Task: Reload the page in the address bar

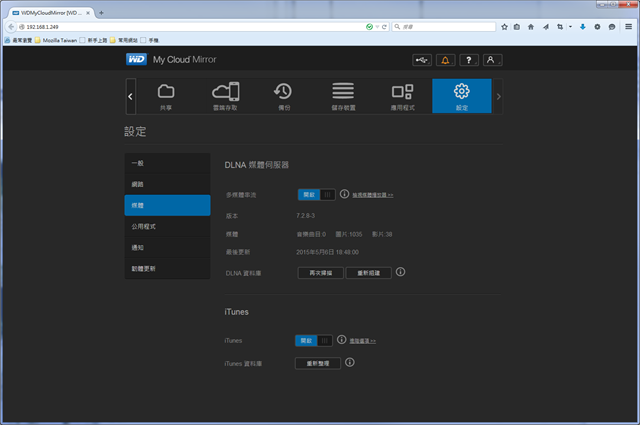Action: [384, 27]
